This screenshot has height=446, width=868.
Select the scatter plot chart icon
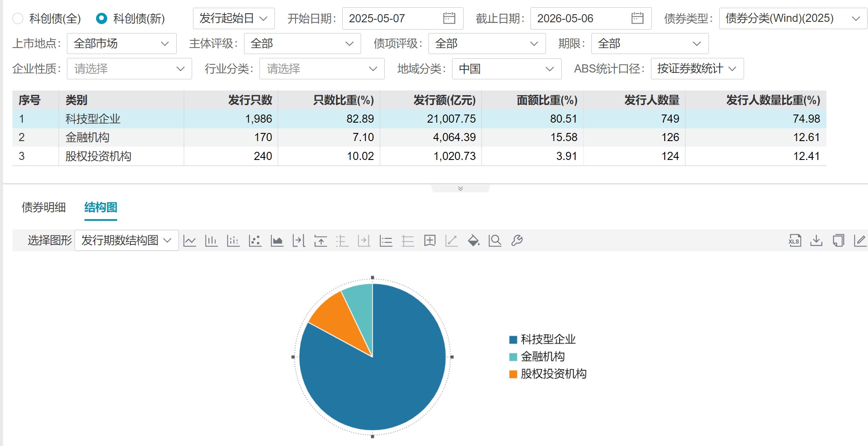(x=255, y=241)
